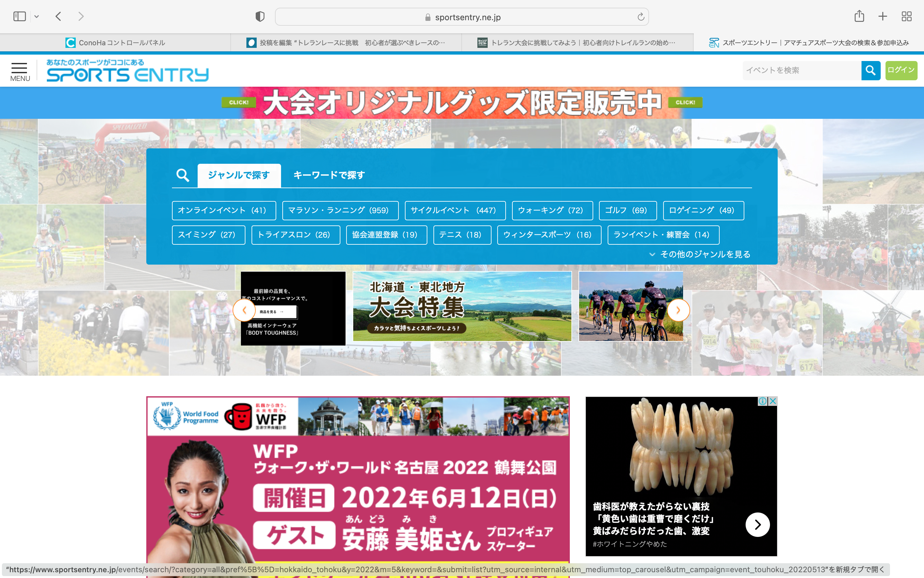
Task: Switch to the 投稿を編集 tab
Action: point(346,42)
